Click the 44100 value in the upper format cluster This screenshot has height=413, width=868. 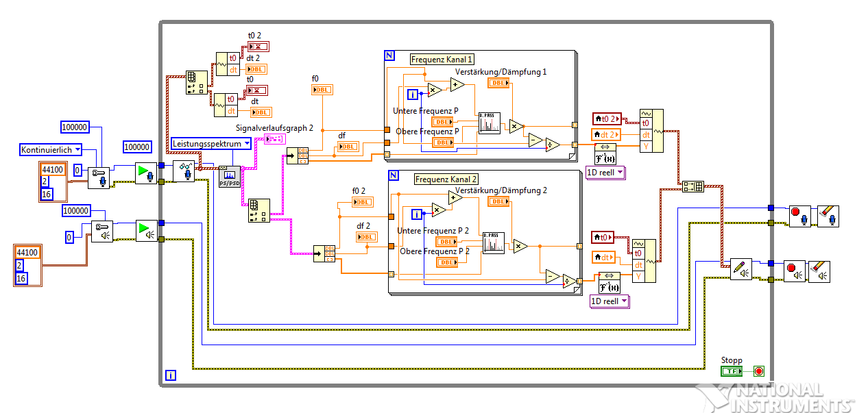[x=53, y=169]
